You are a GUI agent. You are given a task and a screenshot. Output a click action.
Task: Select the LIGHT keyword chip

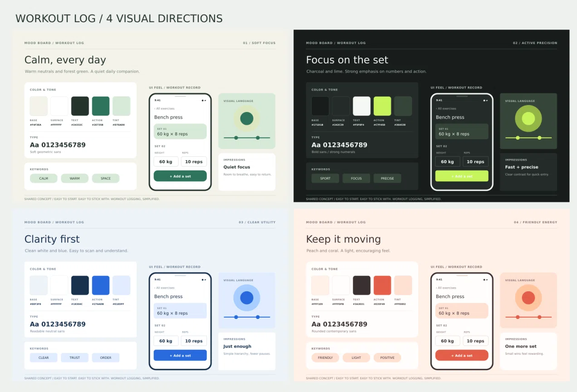357,358
